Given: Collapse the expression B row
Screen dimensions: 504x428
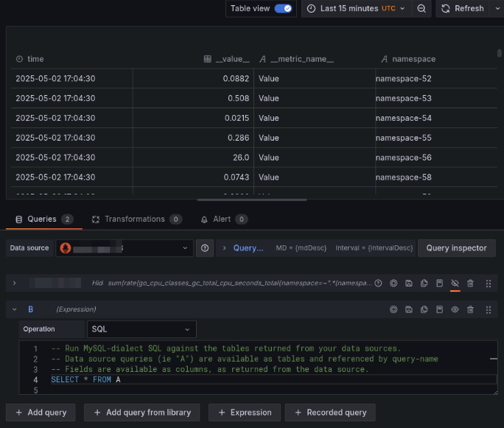Looking at the screenshot, I should click(14, 309).
